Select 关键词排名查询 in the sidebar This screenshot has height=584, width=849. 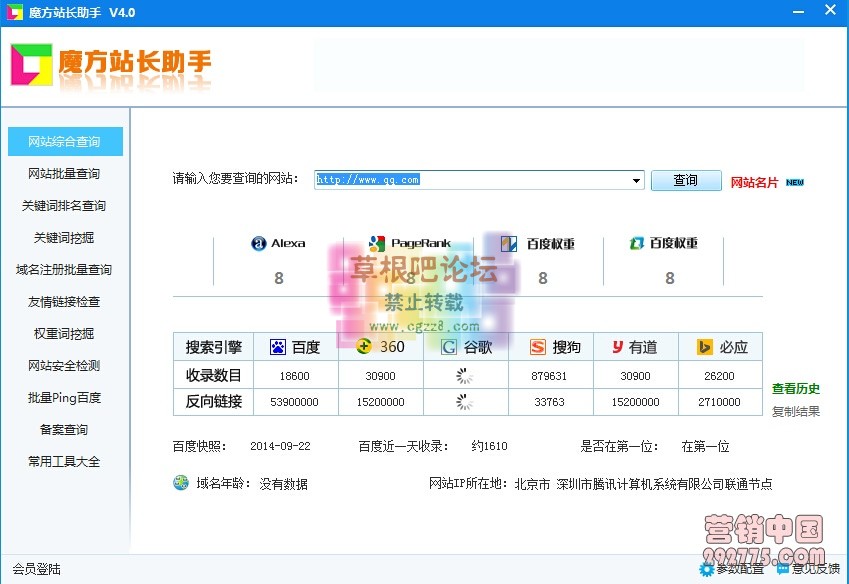[65, 205]
